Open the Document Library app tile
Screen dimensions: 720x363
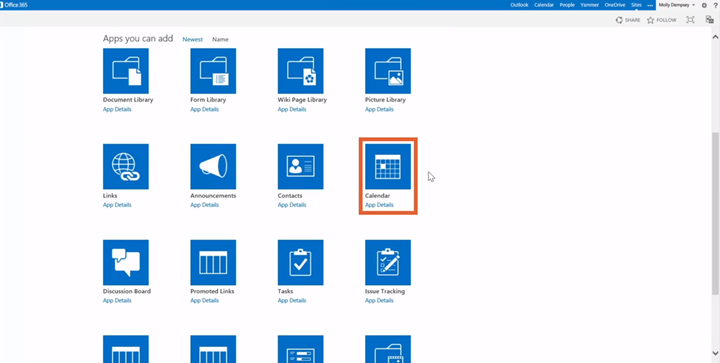[126, 71]
